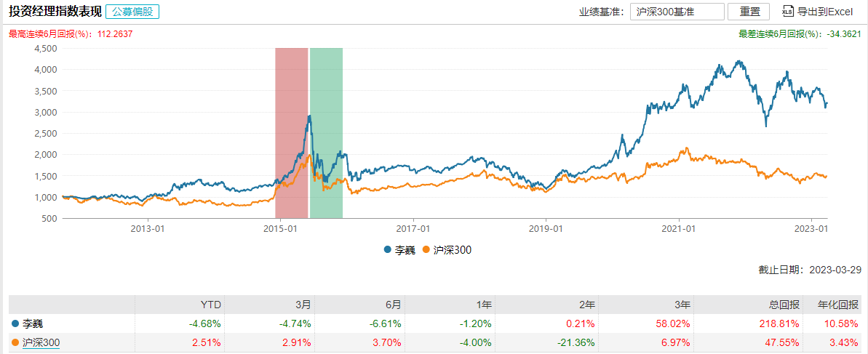This screenshot has height=354, width=868.
Task: Click the red shaded best-period band
Action: [291, 133]
